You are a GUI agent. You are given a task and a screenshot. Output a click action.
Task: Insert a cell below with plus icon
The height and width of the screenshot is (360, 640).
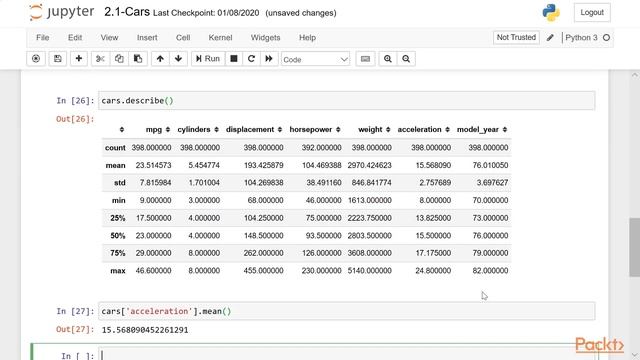[79, 59]
